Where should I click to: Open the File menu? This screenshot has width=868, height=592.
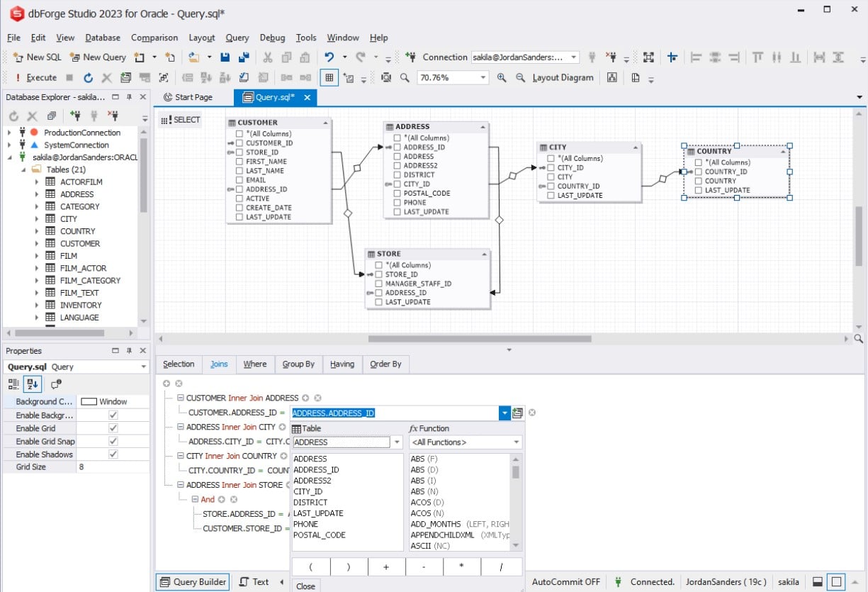[x=13, y=38]
